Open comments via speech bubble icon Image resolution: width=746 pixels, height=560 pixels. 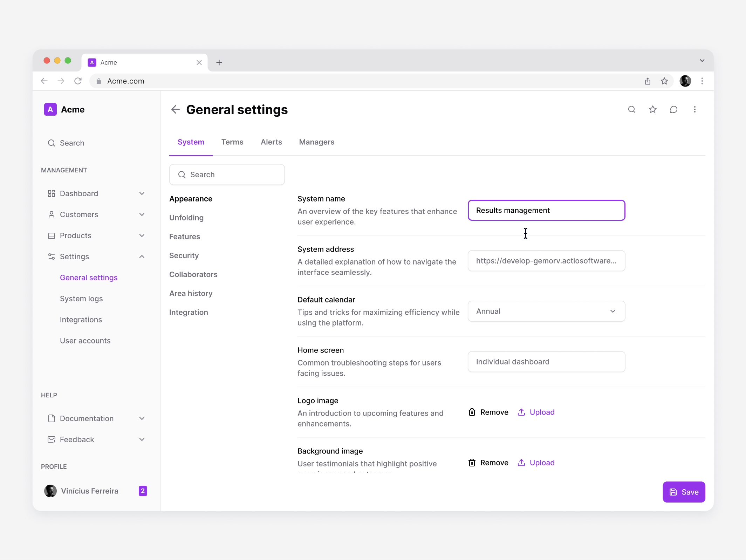pos(673,110)
